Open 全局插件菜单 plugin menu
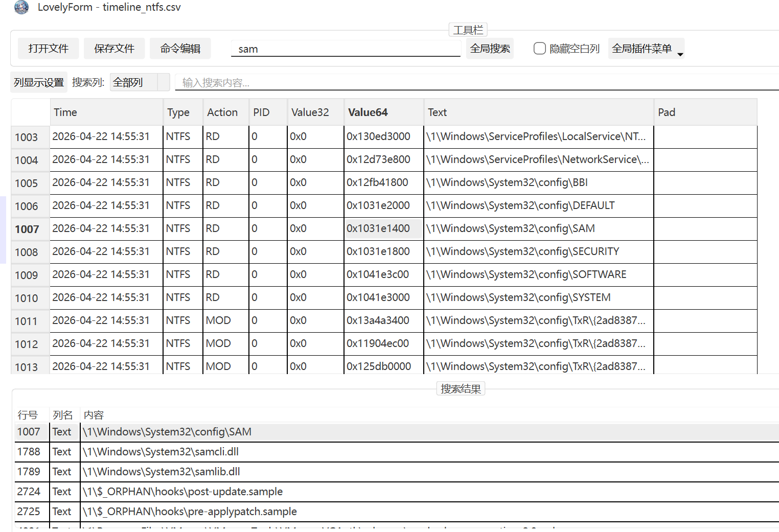 (x=646, y=49)
